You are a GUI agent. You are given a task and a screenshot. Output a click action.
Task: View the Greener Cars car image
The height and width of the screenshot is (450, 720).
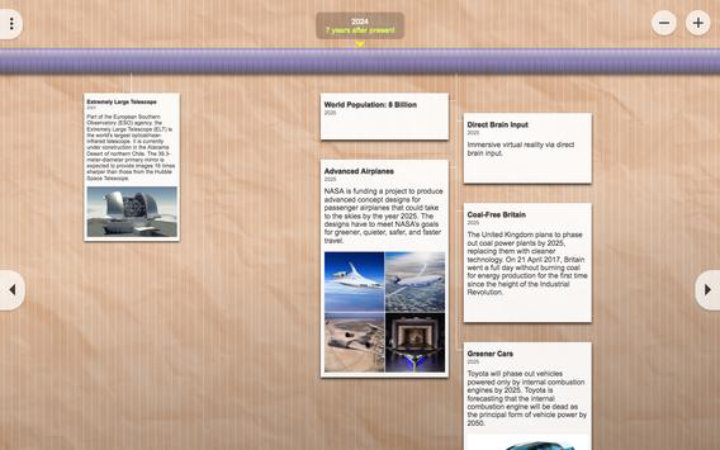tap(528, 443)
